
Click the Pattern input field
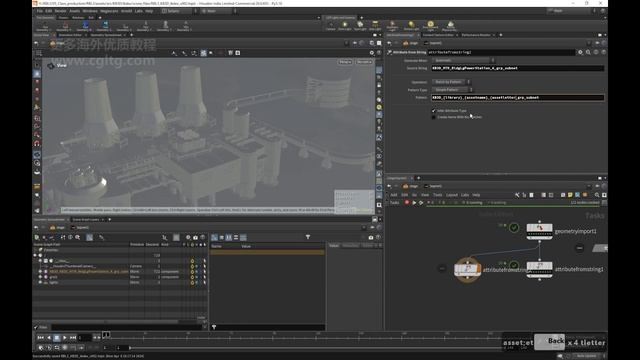coord(518,98)
